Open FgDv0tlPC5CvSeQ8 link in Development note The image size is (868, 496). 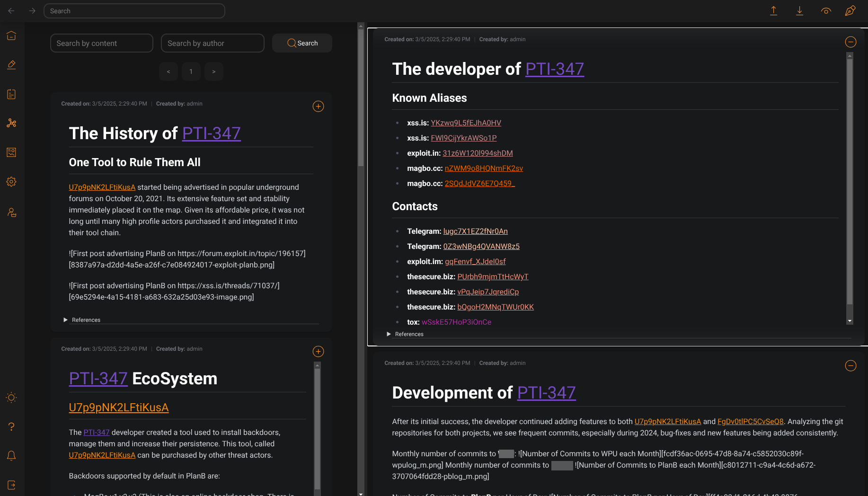pyautogui.click(x=750, y=422)
